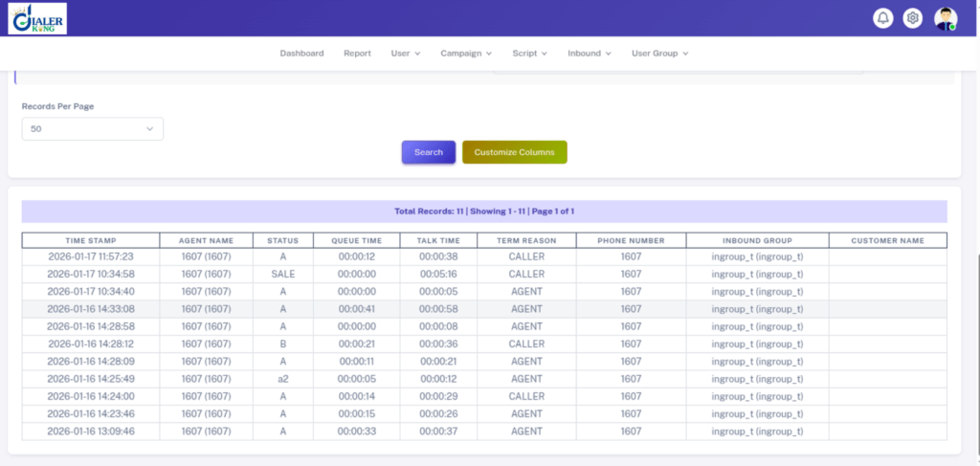This screenshot has height=466, width=980.
Task: Expand the Campaign dropdown menu
Action: pyautogui.click(x=466, y=54)
